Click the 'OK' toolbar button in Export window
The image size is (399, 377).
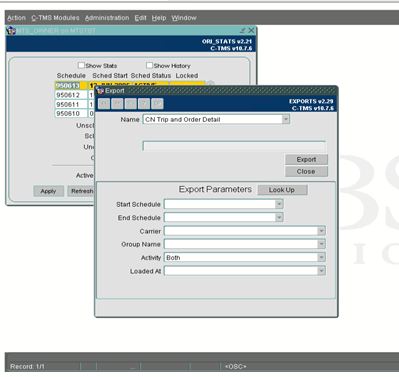157,104
